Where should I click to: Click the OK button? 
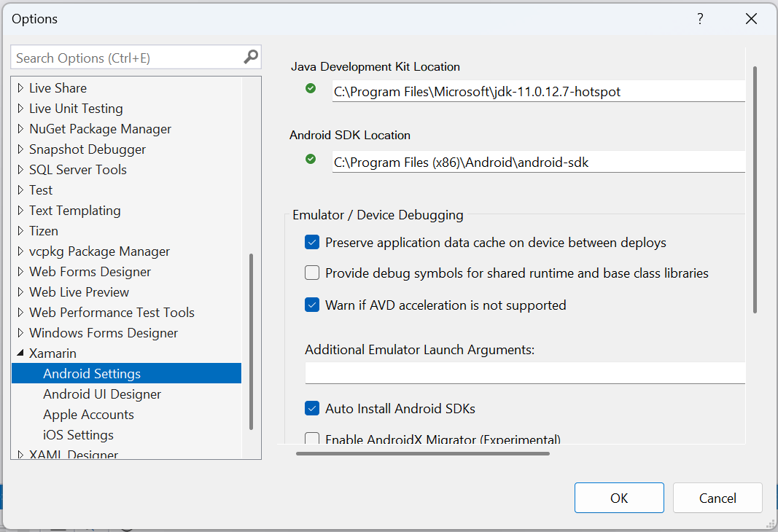619,498
